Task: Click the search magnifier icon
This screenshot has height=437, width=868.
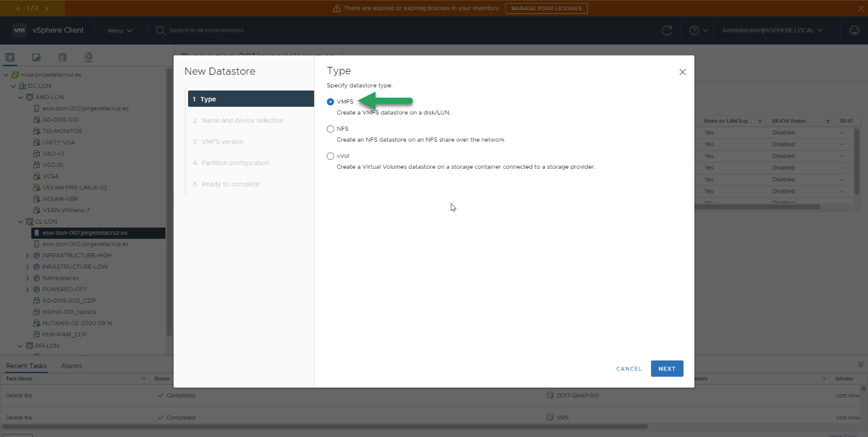Action: point(160,31)
